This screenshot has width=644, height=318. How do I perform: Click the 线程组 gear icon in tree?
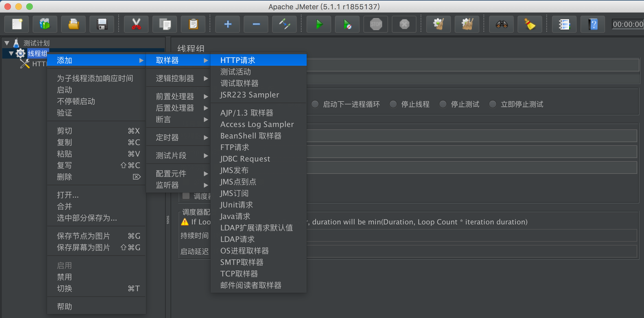(21, 53)
